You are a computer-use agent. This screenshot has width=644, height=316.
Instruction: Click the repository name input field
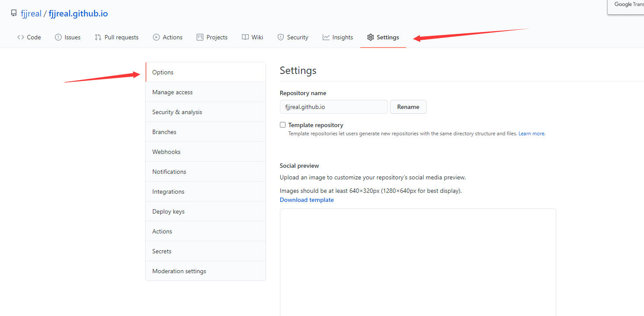click(x=333, y=107)
